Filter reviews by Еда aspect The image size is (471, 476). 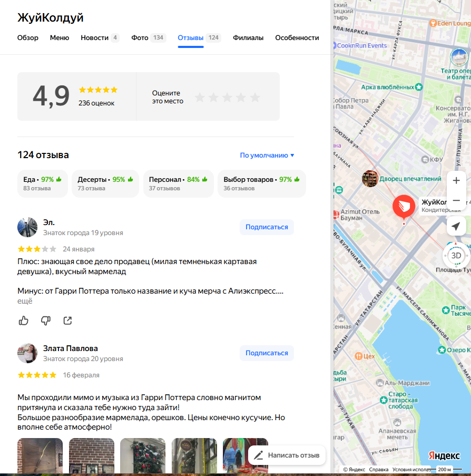[x=43, y=183]
